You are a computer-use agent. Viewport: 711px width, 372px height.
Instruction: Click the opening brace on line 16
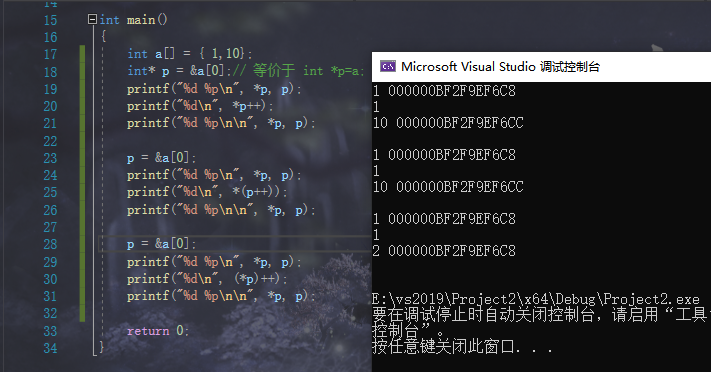(x=103, y=36)
